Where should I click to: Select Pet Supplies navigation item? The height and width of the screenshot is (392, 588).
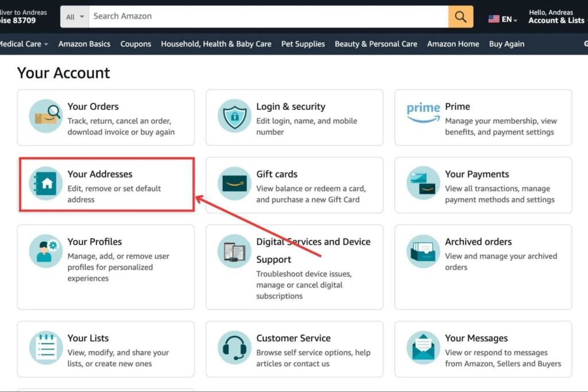pyautogui.click(x=303, y=44)
